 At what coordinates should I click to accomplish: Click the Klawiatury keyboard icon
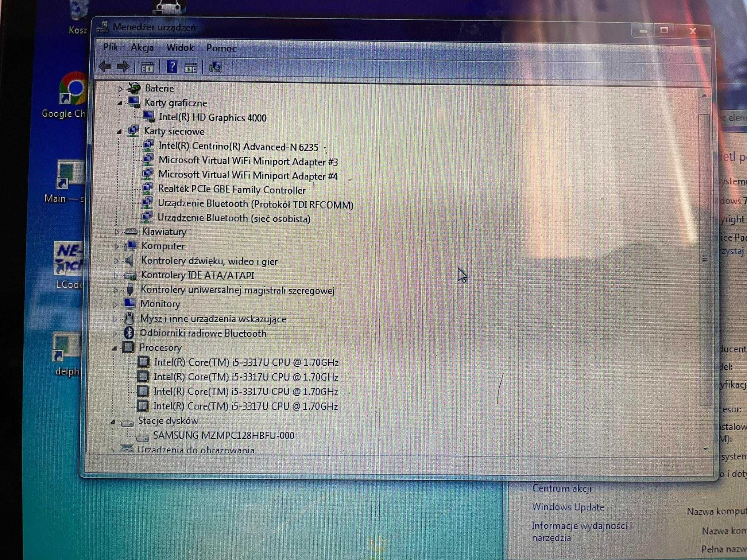tap(131, 231)
